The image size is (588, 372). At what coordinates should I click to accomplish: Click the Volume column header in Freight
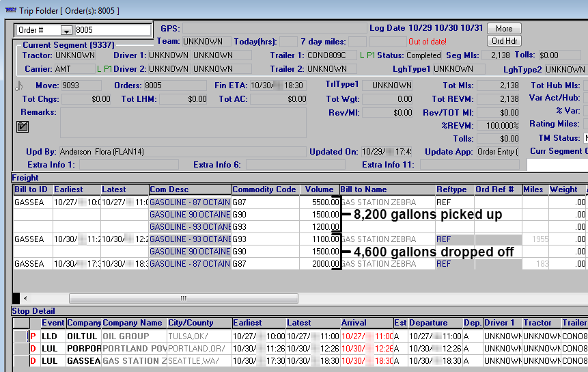(319, 189)
